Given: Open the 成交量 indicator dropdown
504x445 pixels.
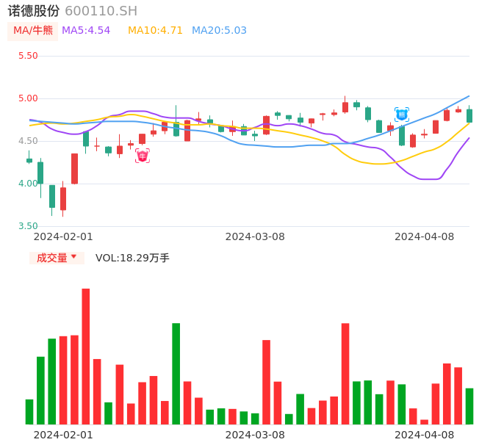Looking at the screenshot, I should tap(57, 258).
